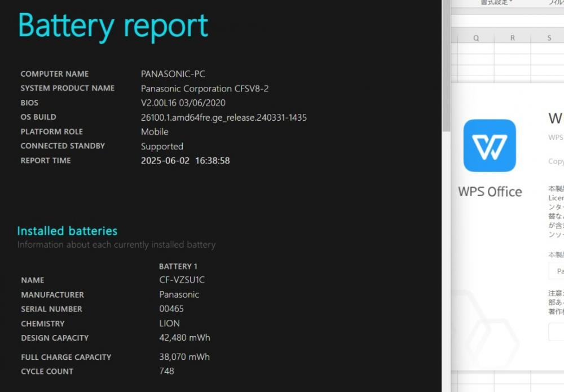Screen dimensions: 564x392
Task: Click the FULL CHARGE CAPACITY label
Action: click(x=66, y=357)
